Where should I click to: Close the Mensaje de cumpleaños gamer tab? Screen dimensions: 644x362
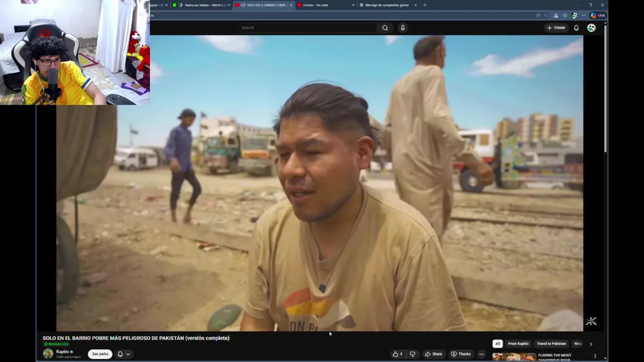416,5
